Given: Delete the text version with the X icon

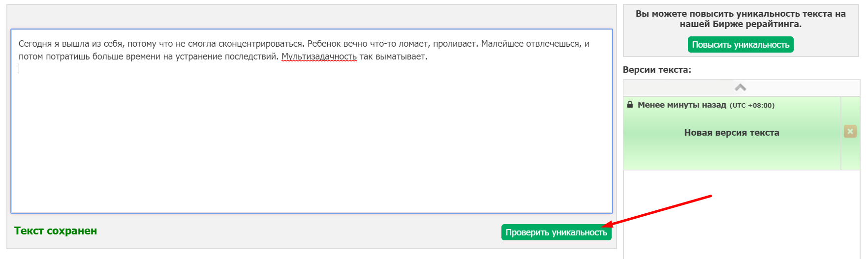Looking at the screenshot, I should (850, 131).
